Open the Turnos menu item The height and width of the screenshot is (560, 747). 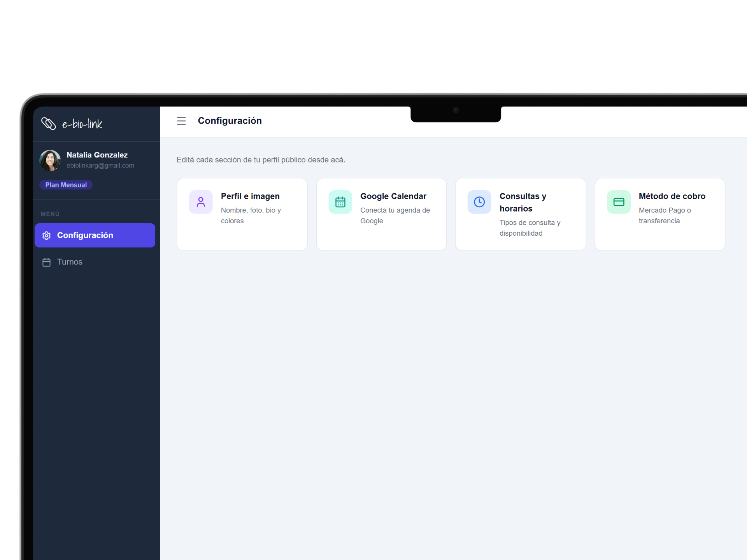70,262
